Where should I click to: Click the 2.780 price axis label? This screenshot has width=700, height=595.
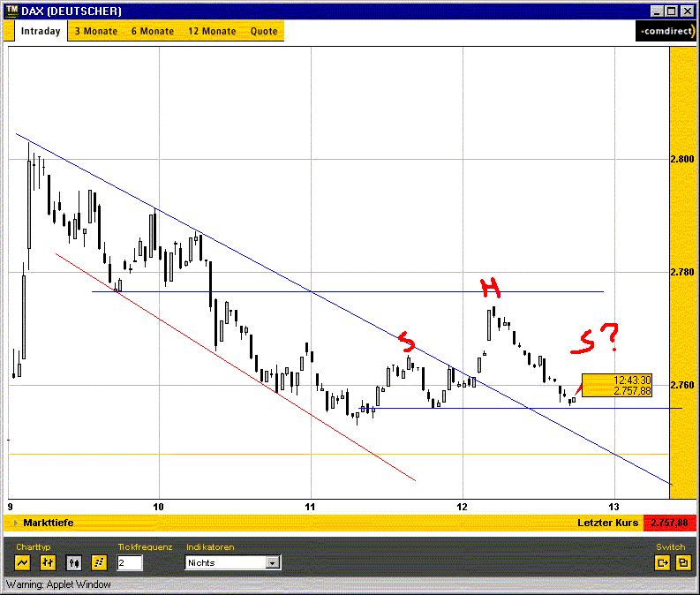pos(682,272)
